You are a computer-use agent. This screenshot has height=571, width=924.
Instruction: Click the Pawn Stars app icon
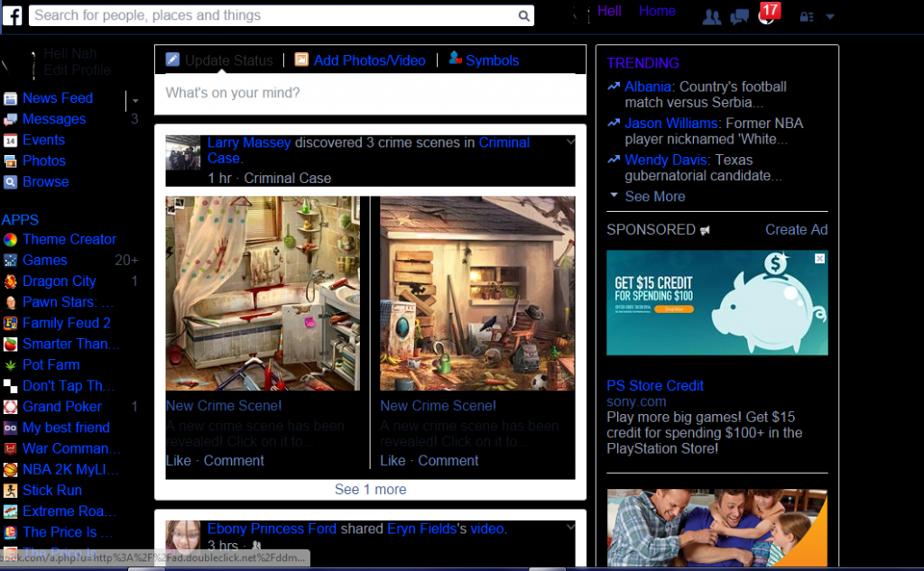10,302
